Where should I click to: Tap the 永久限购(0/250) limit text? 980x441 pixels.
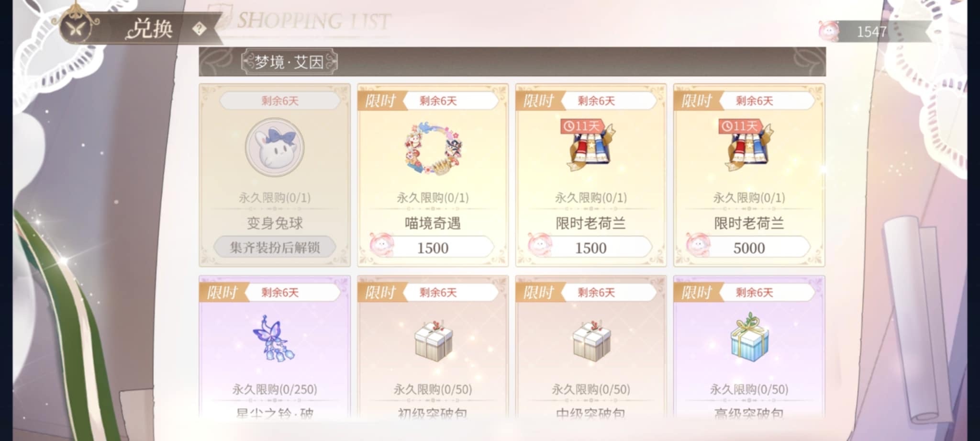point(275,389)
